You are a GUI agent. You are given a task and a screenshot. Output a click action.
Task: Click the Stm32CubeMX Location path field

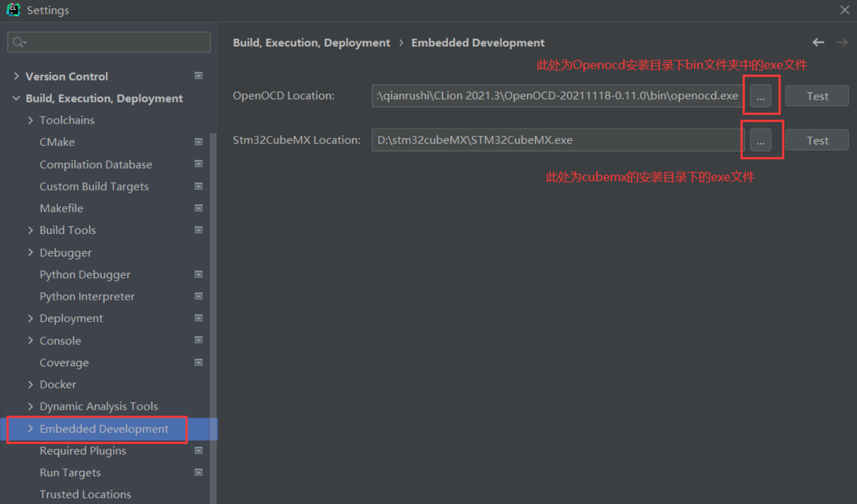(x=558, y=140)
